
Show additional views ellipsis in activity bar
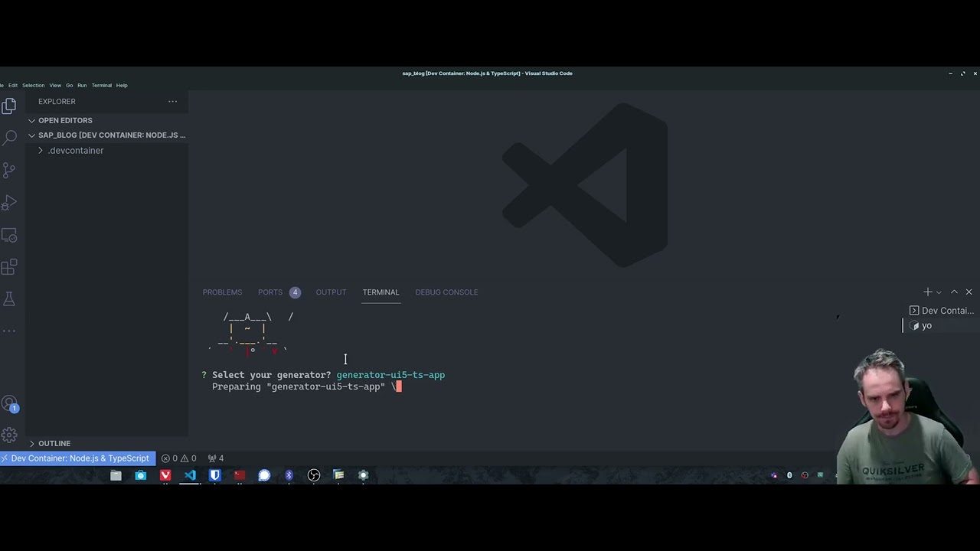click(9, 331)
